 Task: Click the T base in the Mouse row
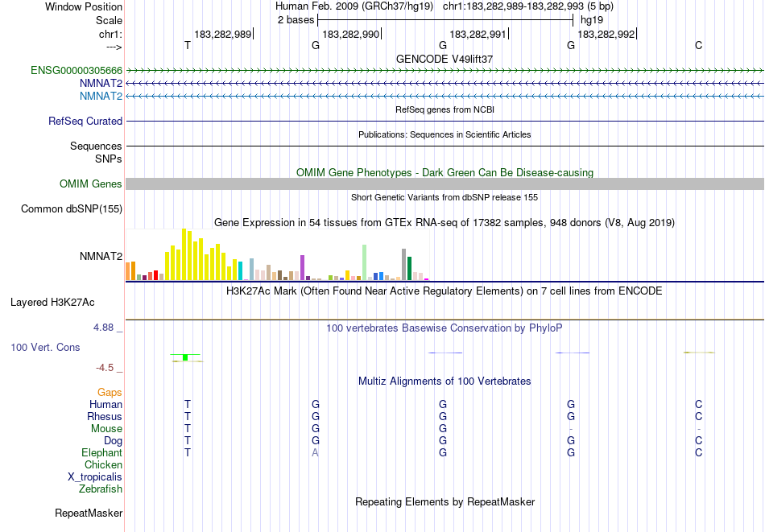[x=188, y=429]
